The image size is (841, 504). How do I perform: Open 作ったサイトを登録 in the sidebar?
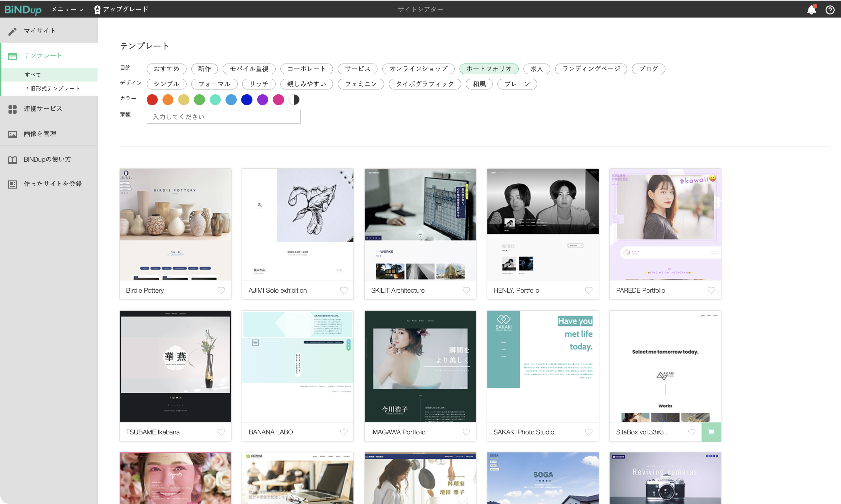(x=49, y=184)
